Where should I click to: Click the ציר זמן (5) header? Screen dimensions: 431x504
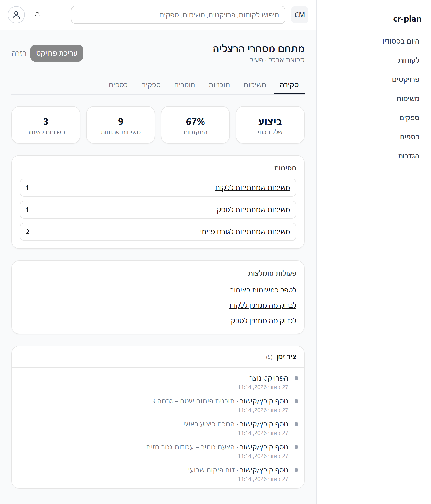(x=281, y=357)
